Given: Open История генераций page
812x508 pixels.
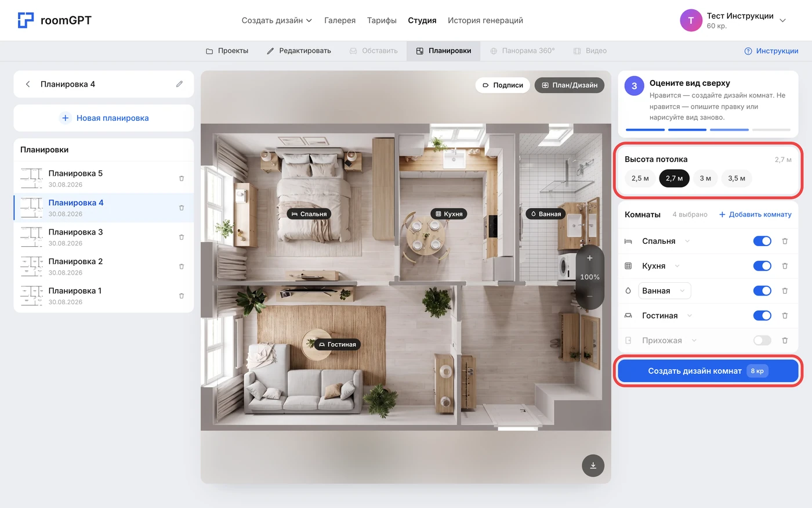Looking at the screenshot, I should (485, 20).
